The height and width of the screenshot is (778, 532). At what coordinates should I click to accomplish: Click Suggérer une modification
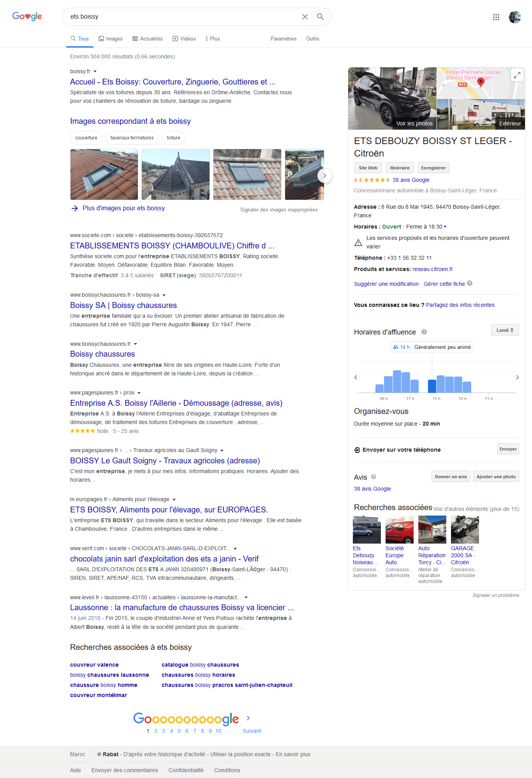386,284
